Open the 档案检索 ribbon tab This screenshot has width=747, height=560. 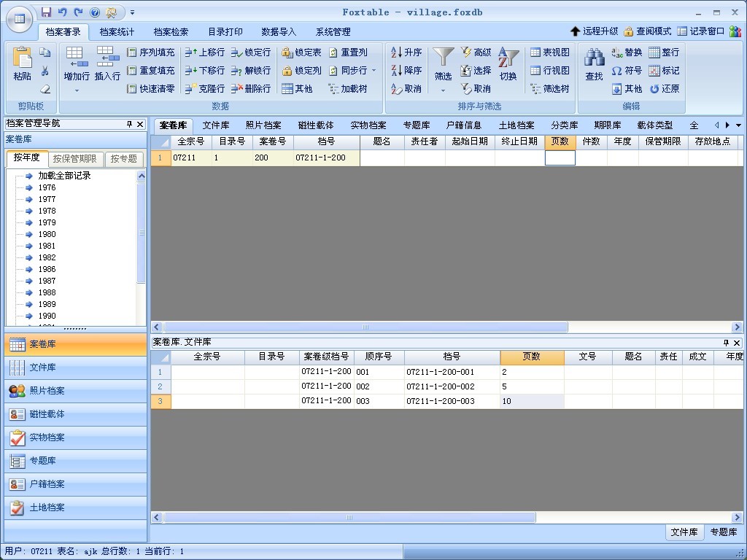[171, 32]
